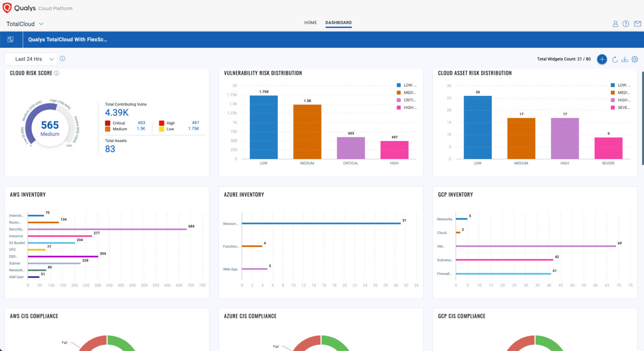This screenshot has width=644, height=351.
Task: Select the DASHBOARD tab
Action: 338,23
